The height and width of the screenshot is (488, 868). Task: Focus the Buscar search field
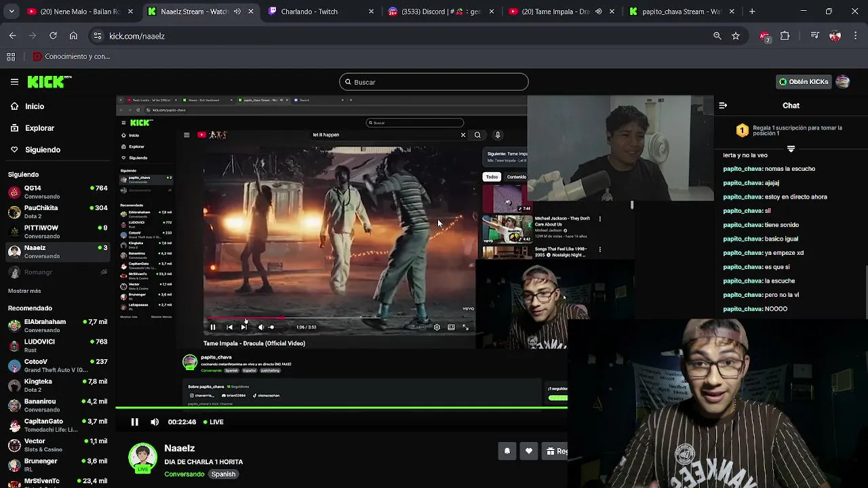tap(434, 82)
